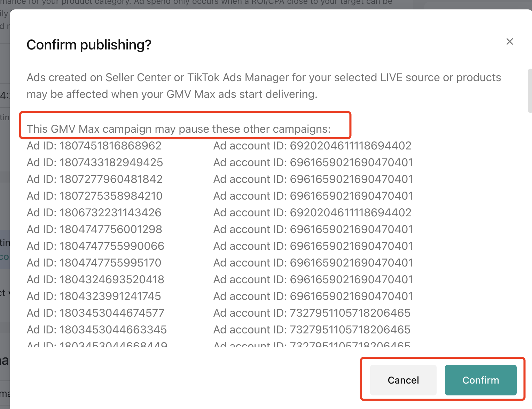Image resolution: width=532 pixels, height=409 pixels.
Task: Select Ad ID 1804324693520418
Action: pos(95,279)
